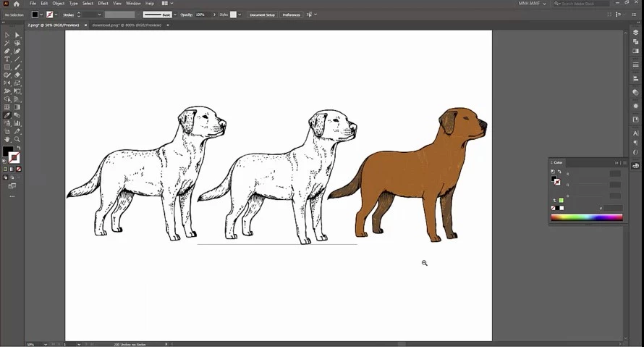Select the Column Graph tool
The image size is (644, 347).
pyautogui.click(x=17, y=123)
